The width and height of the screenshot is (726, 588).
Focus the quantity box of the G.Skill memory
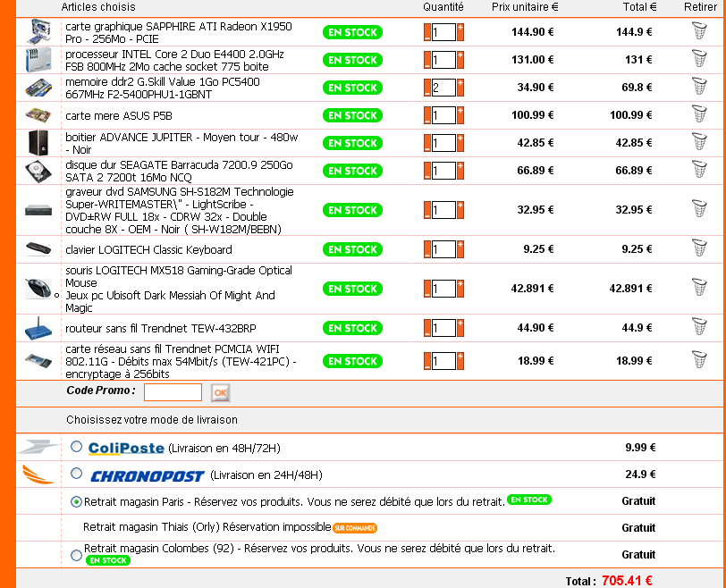[443, 88]
